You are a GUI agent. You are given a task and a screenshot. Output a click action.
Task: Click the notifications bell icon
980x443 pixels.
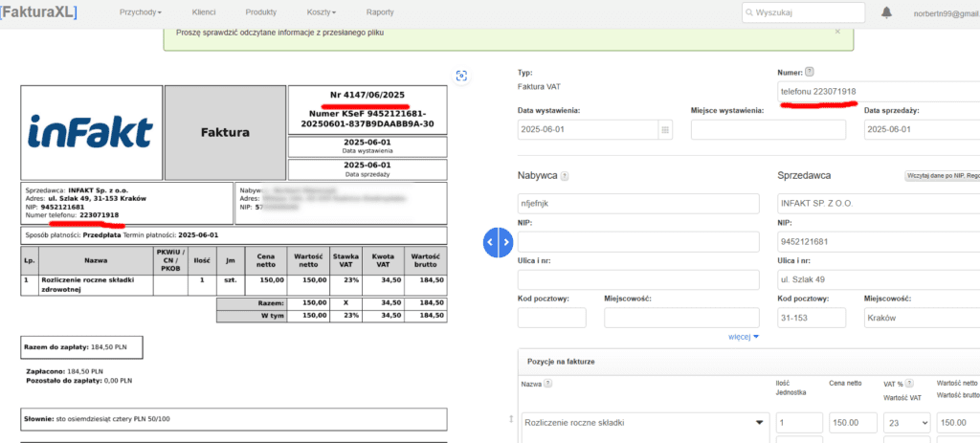886,12
